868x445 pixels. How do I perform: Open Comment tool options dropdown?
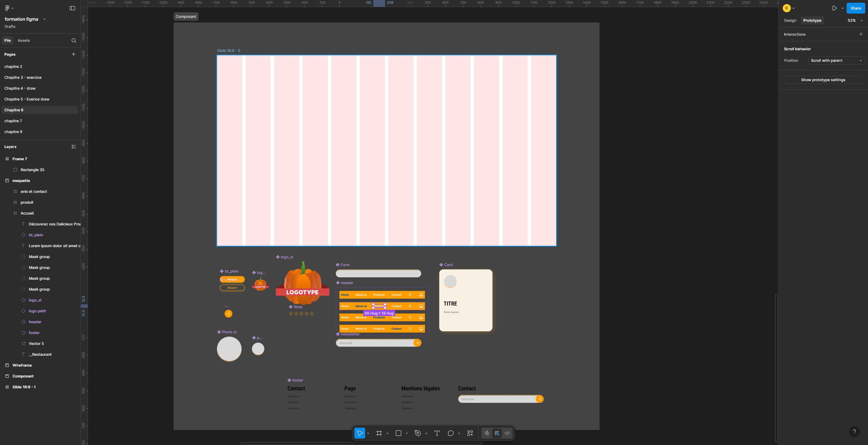click(459, 433)
